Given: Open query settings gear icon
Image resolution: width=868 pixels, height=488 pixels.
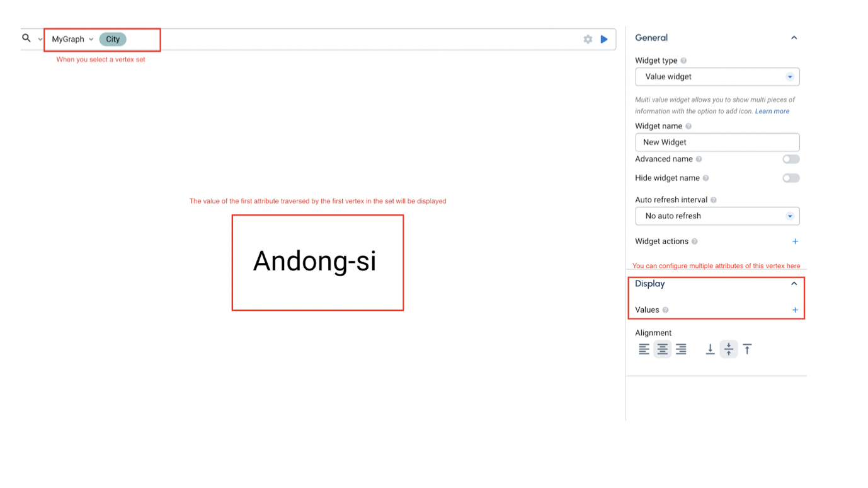Looking at the screenshot, I should pos(588,39).
